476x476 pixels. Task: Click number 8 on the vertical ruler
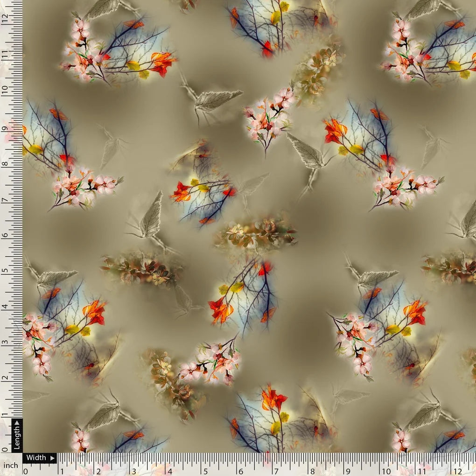point(5,163)
